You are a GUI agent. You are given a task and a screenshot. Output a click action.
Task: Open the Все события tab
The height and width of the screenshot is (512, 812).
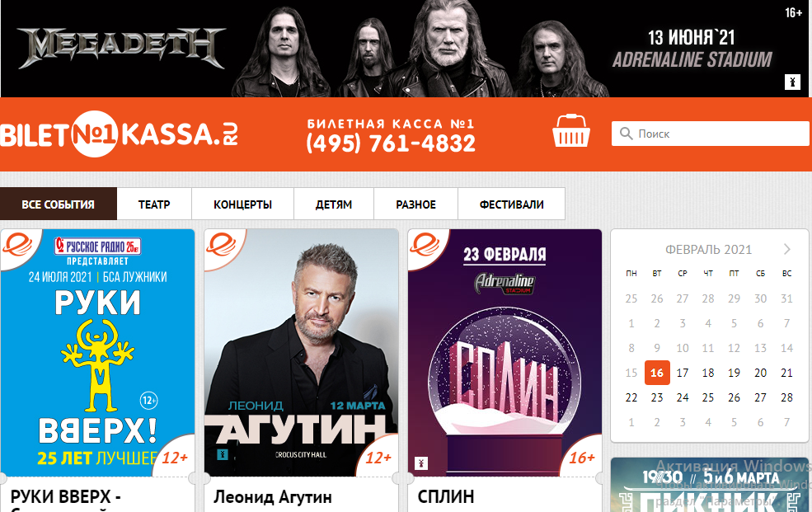coord(58,204)
